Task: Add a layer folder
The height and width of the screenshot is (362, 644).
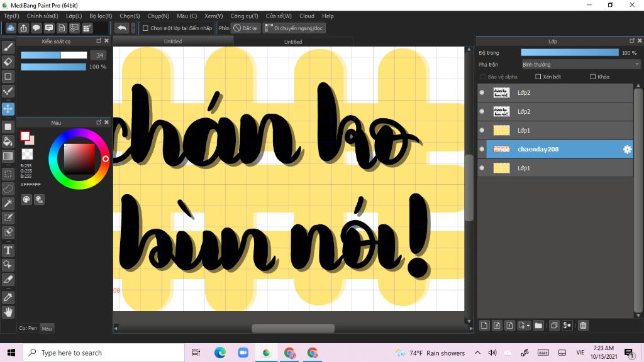Action: [538, 326]
